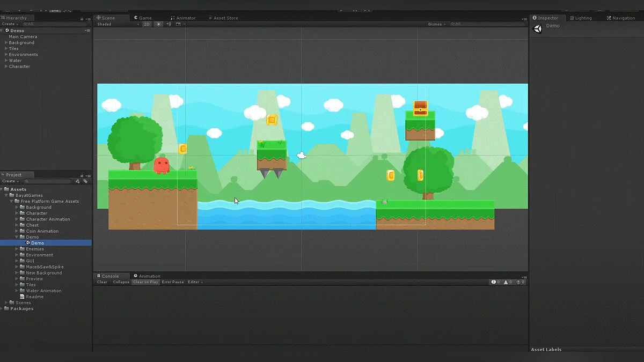Click the Readme file icon
644x362 pixels.
point(22,297)
